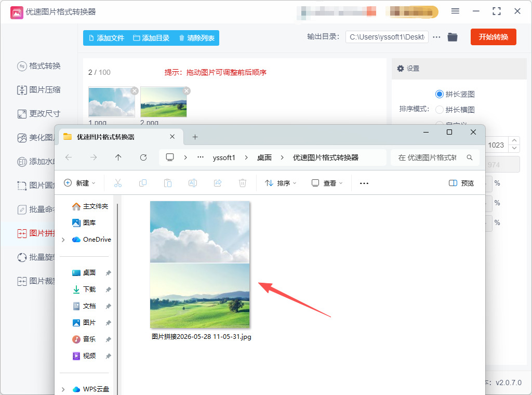Go up one folder level in Explorer
Screen dimensions: 532x395
118,157
